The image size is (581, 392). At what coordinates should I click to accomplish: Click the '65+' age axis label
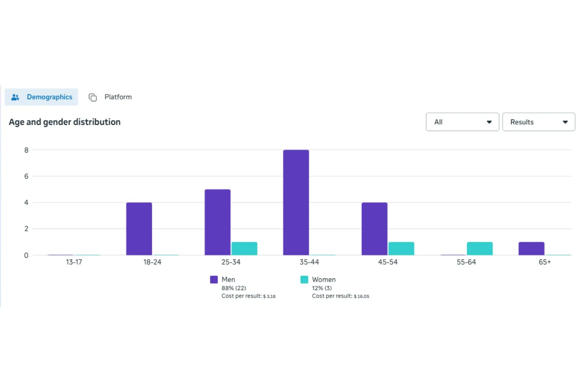pos(545,262)
